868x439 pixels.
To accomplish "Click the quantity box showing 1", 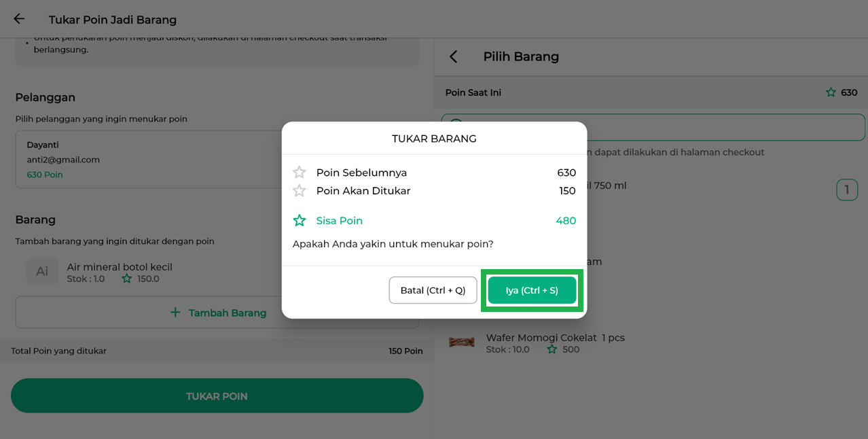I will (x=846, y=190).
